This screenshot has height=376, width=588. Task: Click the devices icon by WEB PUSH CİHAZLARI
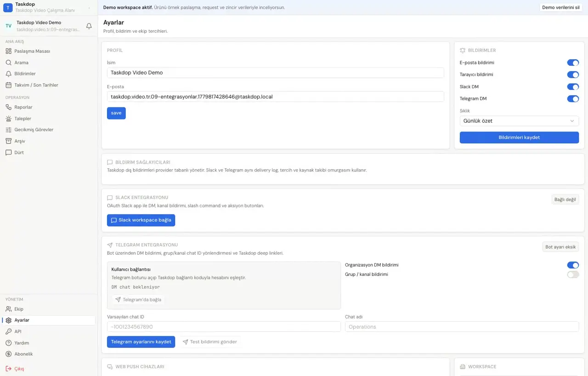tap(110, 367)
